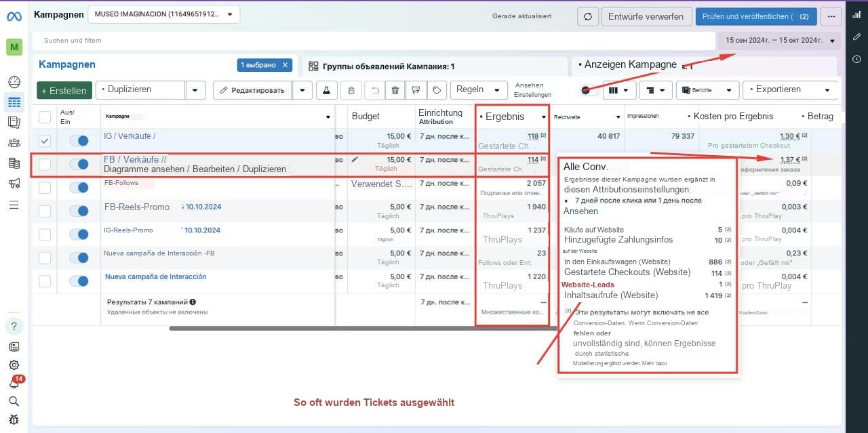Open the MUSEO IMAGINACION account dropdown

click(x=163, y=14)
